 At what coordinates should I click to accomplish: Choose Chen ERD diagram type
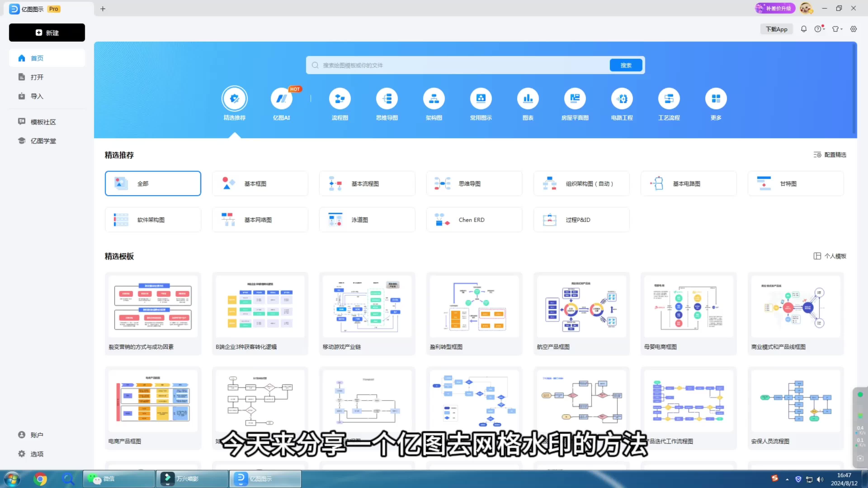tap(474, 220)
